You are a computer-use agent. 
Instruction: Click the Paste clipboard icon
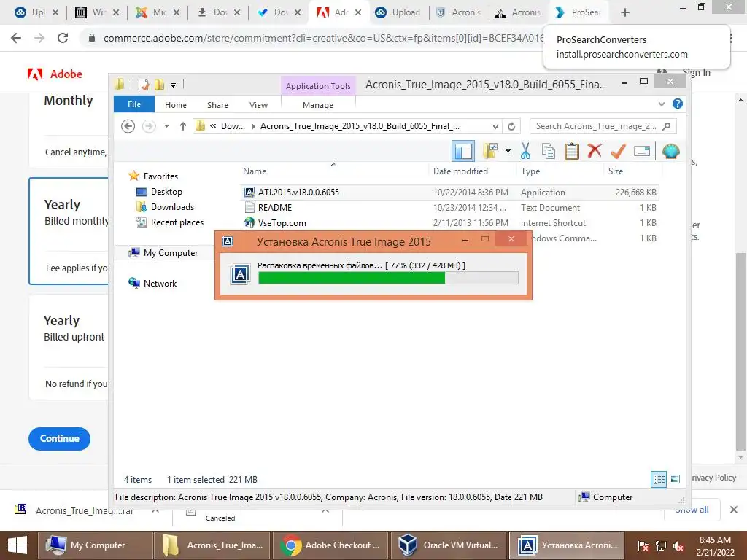tap(572, 152)
